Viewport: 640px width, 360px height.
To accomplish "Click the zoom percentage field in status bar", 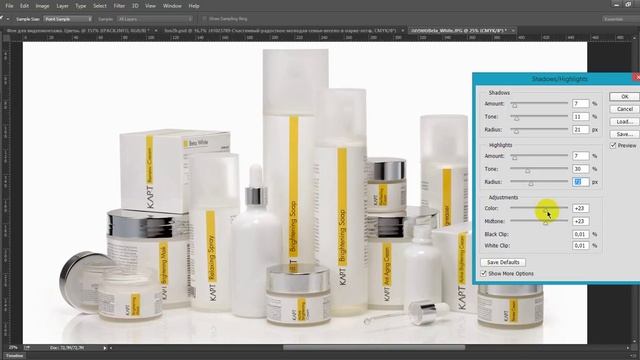I will point(13,348).
